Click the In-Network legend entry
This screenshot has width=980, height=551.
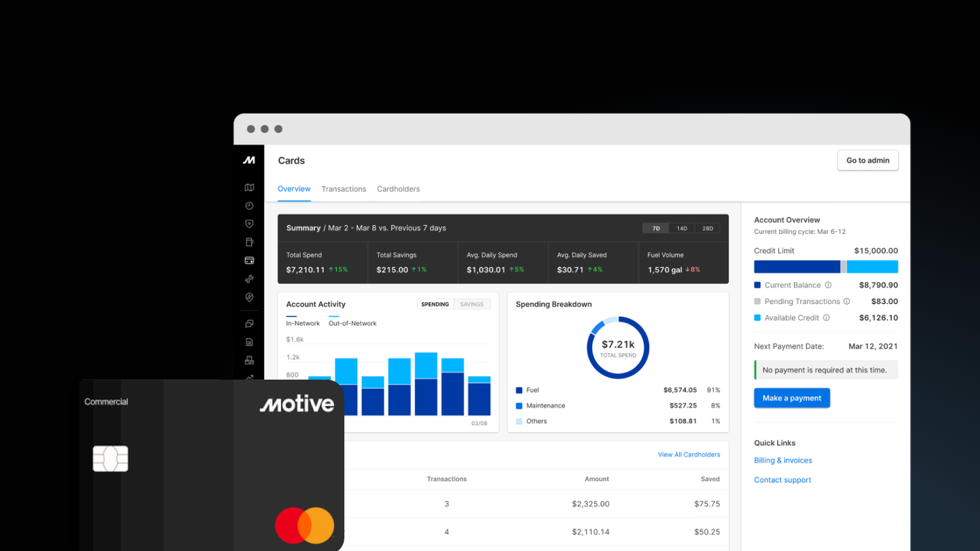(x=303, y=320)
